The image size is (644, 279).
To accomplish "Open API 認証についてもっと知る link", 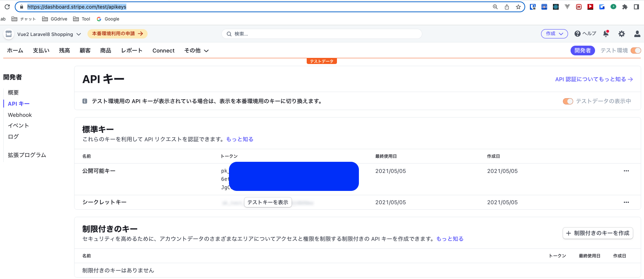I will pyautogui.click(x=594, y=79).
